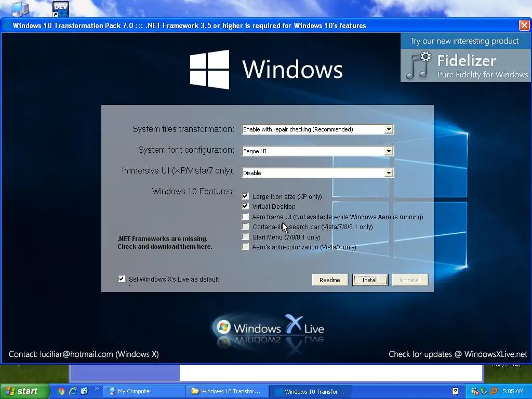The image size is (532, 399).
Task: Click the contact email lucifiar@hotmail.com text
Action: coord(76,354)
